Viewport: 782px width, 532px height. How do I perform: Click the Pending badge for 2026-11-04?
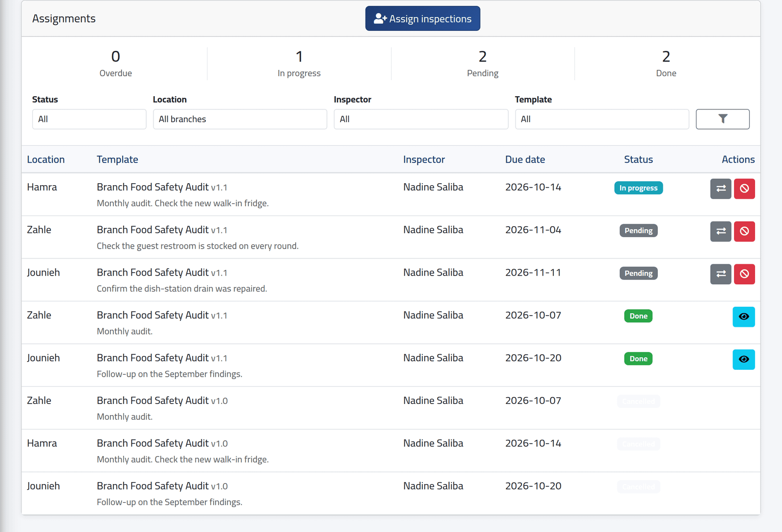click(638, 231)
